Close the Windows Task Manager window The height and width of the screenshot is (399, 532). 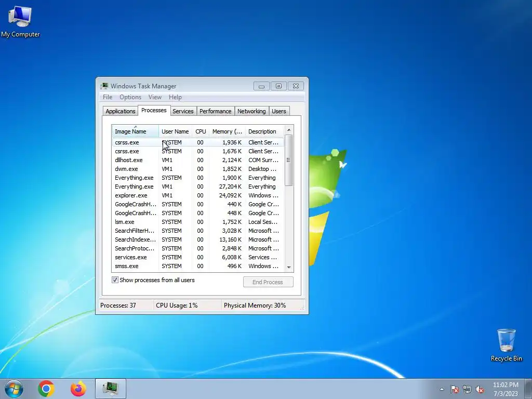(296, 86)
